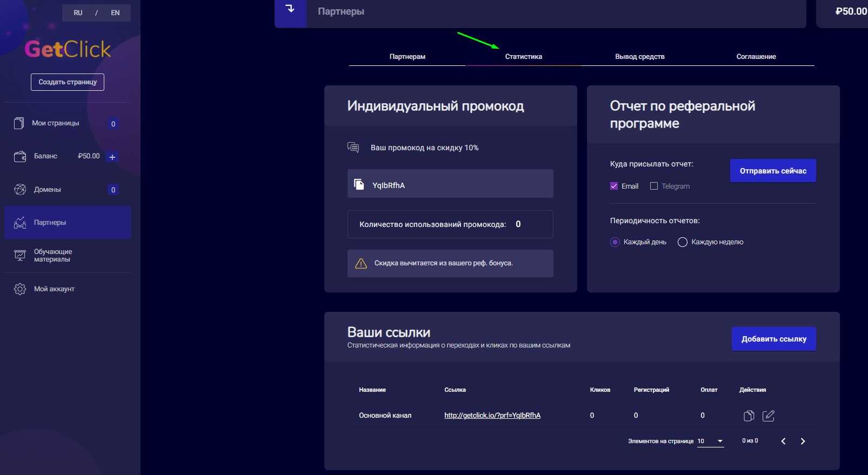
Task: Copy the Основной канал link via copy icon
Action: tap(749, 416)
